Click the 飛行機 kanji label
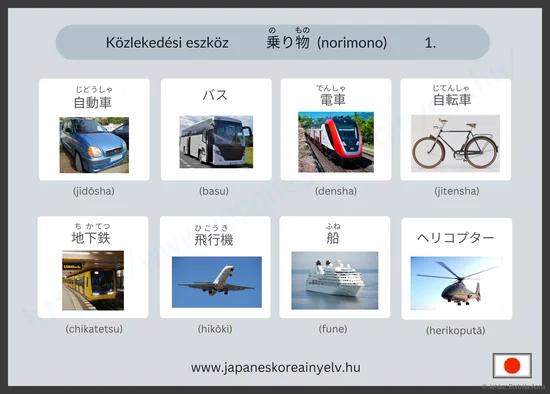The image size is (550, 394). click(214, 240)
